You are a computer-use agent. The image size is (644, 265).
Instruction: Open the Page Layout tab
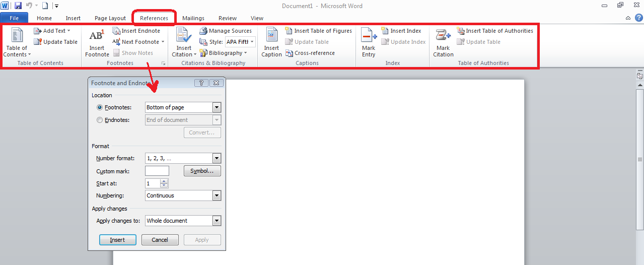coord(110,18)
